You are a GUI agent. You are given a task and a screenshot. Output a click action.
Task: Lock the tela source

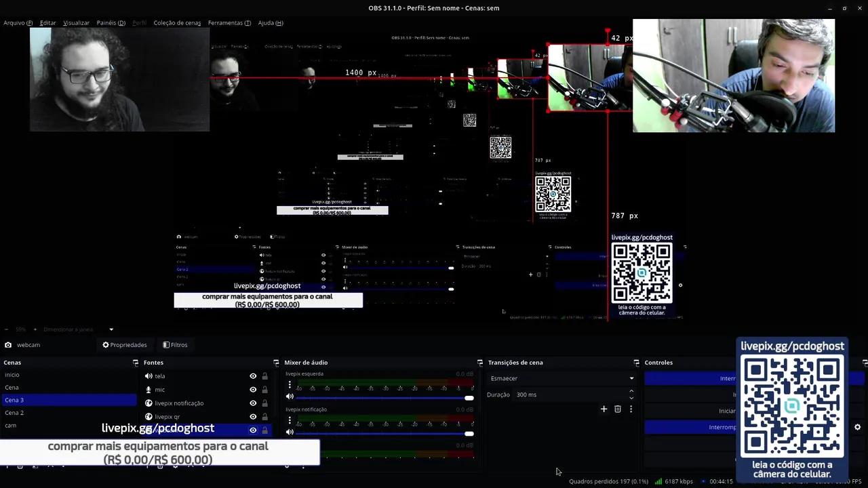tap(264, 376)
